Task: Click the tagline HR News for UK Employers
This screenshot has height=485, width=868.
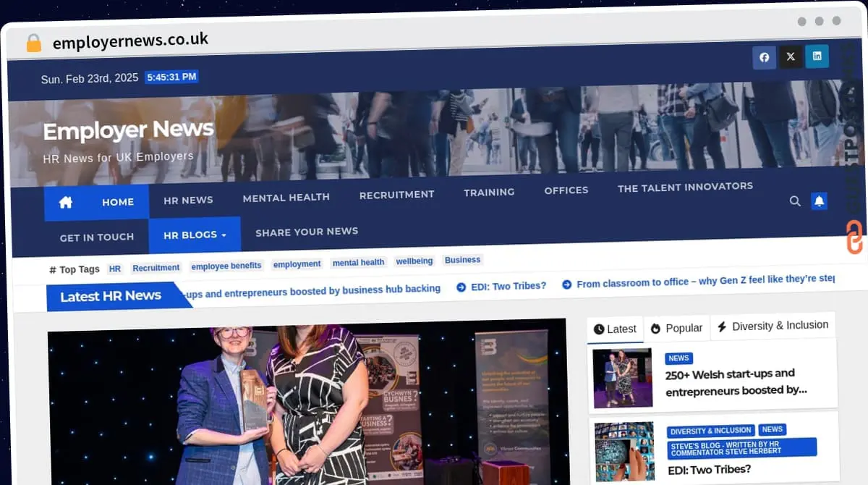Action: coord(118,156)
